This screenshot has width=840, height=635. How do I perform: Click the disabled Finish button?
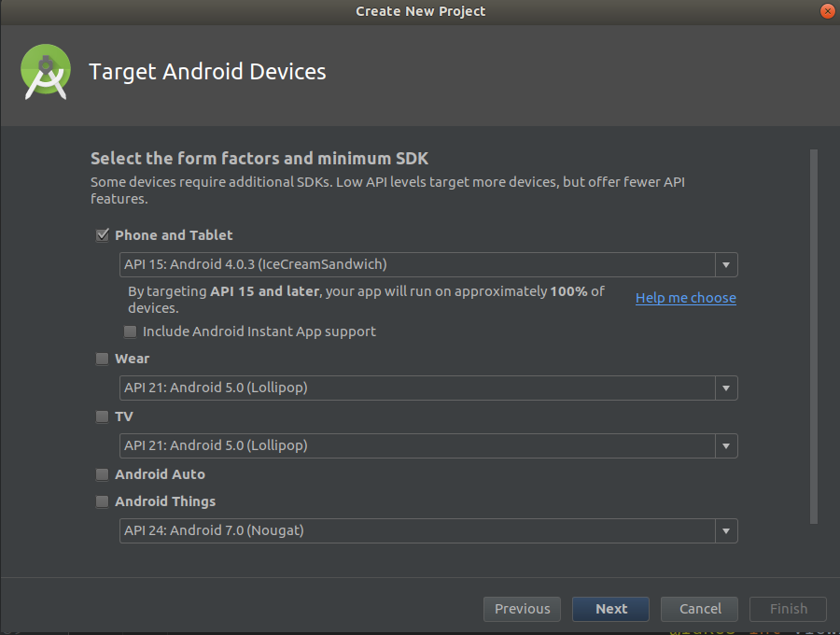point(788,609)
